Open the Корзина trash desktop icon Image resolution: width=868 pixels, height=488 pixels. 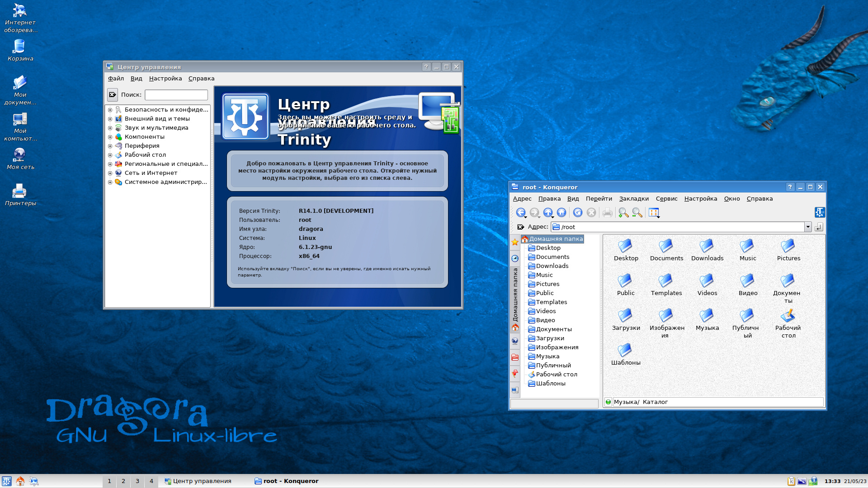(x=20, y=50)
